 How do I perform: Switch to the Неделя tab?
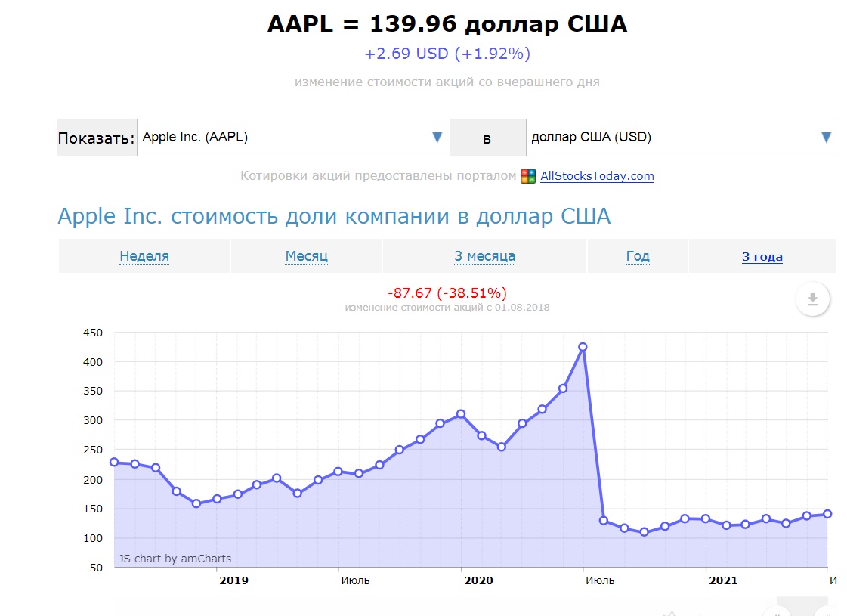point(144,256)
